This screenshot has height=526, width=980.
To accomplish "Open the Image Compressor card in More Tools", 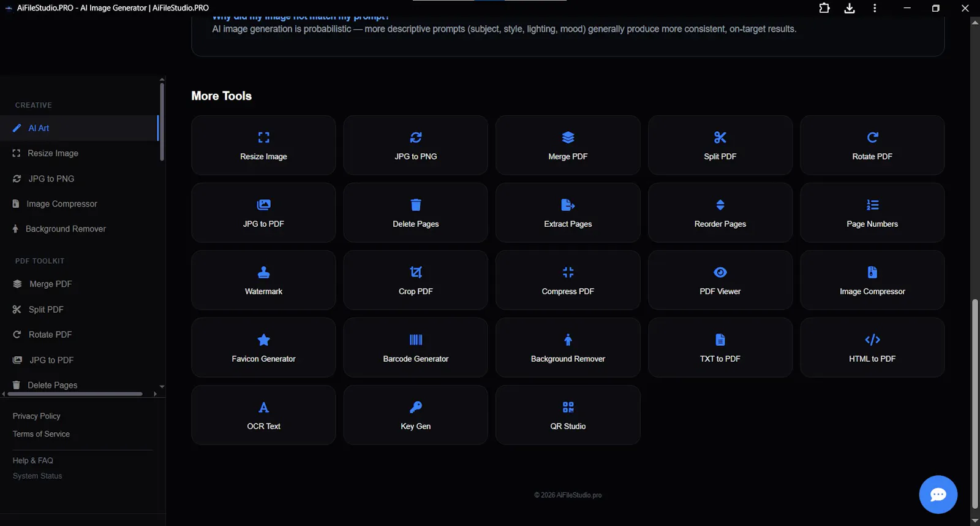I will pyautogui.click(x=872, y=280).
